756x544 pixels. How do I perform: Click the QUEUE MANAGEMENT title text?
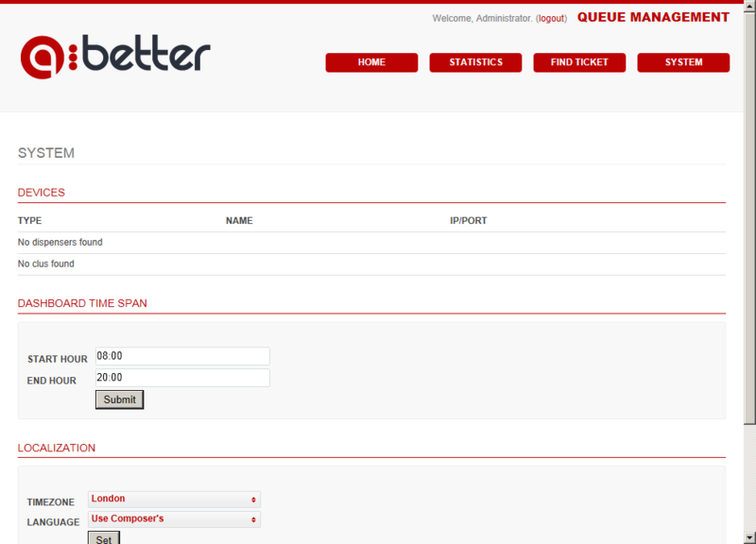pyautogui.click(x=653, y=17)
